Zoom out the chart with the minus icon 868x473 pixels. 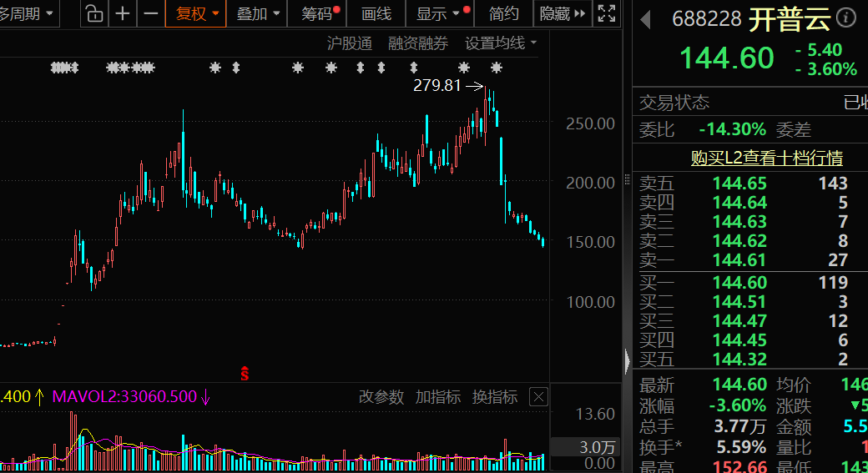point(150,13)
